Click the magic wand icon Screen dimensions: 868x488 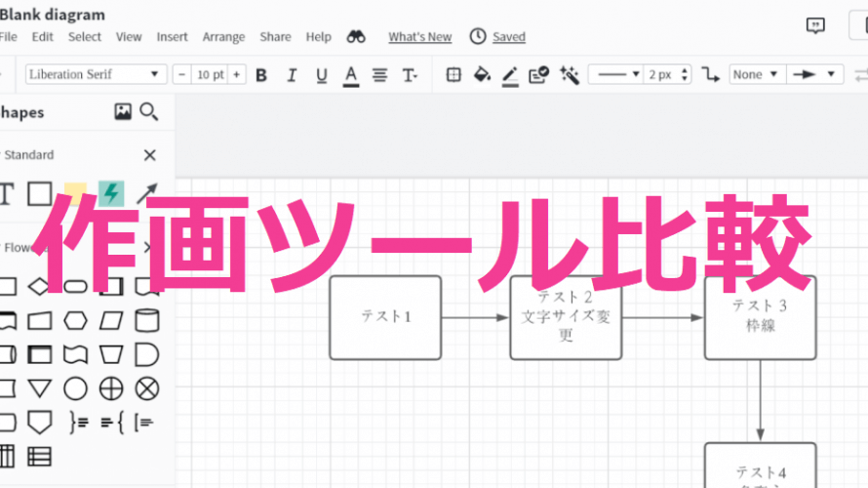click(x=569, y=74)
